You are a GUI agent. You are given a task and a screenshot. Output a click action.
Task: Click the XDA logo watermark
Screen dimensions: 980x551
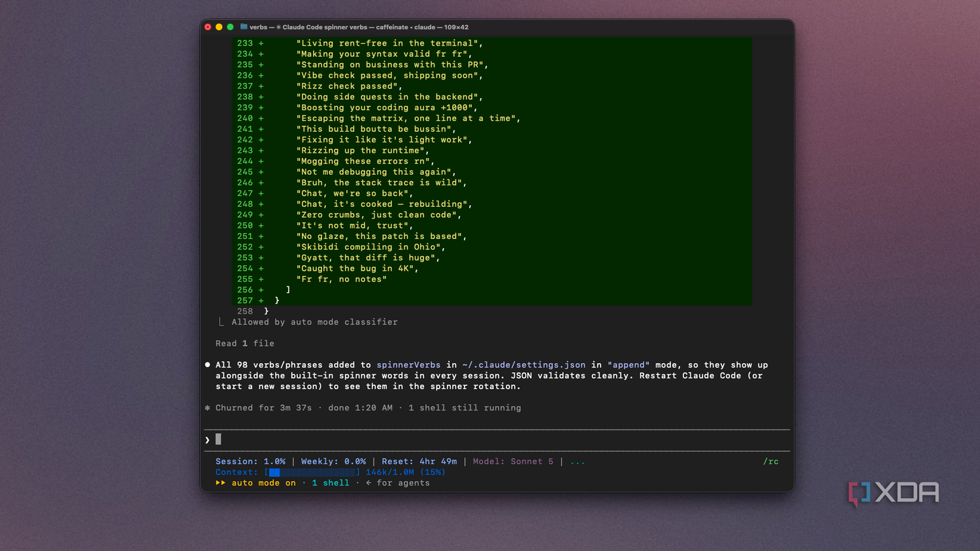[894, 494]
